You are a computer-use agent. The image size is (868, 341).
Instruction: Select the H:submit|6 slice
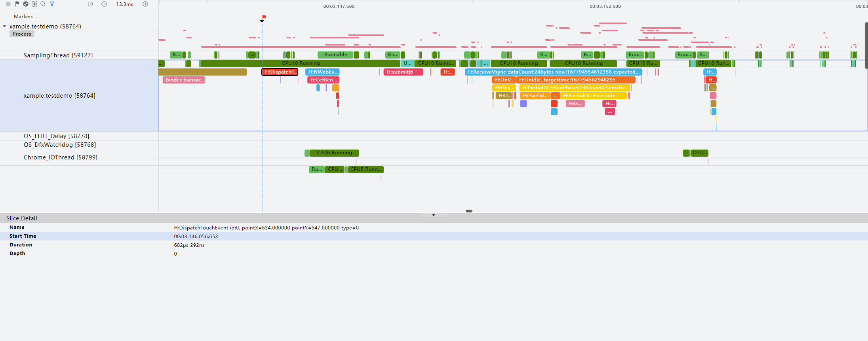403,72
